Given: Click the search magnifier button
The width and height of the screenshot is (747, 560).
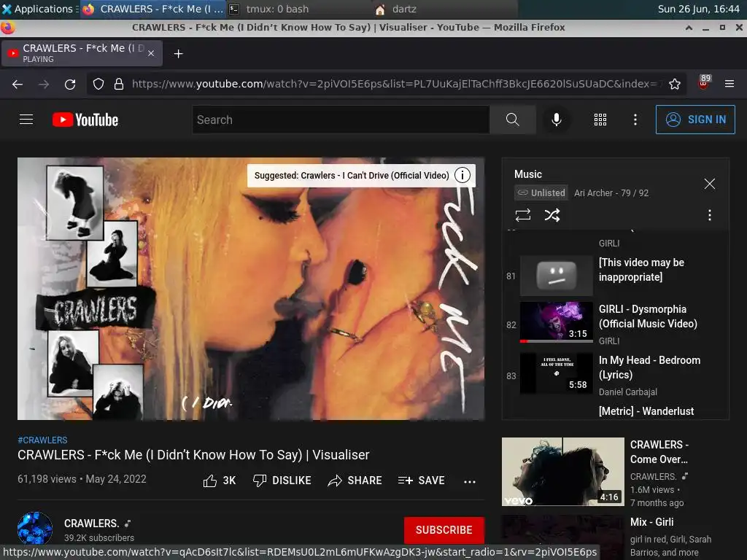Looking at the screenshot, I should (513, 120).
